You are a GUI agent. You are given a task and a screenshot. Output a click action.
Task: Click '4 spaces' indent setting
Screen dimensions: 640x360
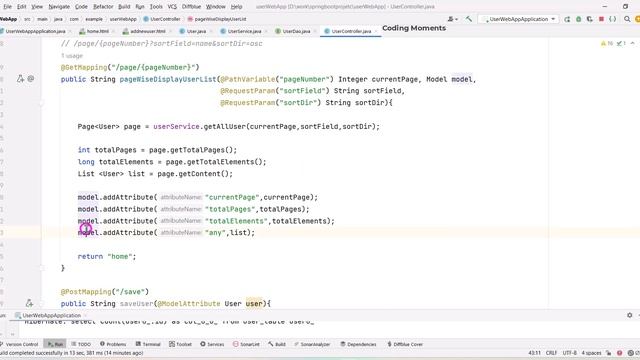click(x=591, y=353)
